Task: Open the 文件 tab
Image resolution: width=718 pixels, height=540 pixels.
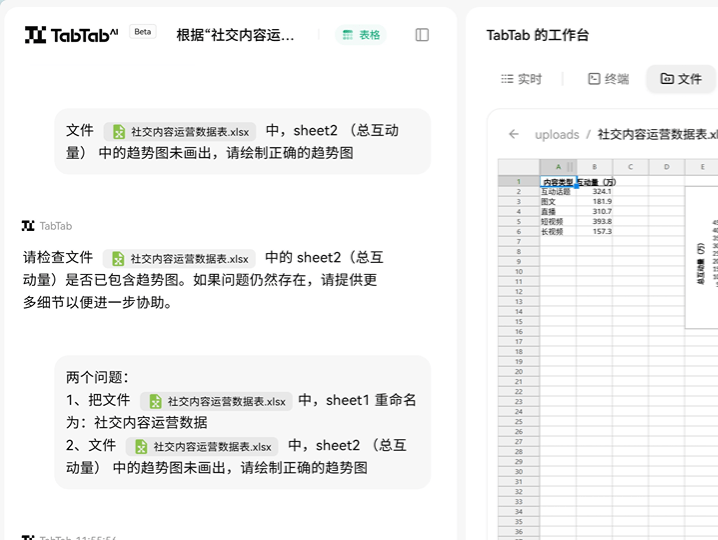Action: pos(681,79)
